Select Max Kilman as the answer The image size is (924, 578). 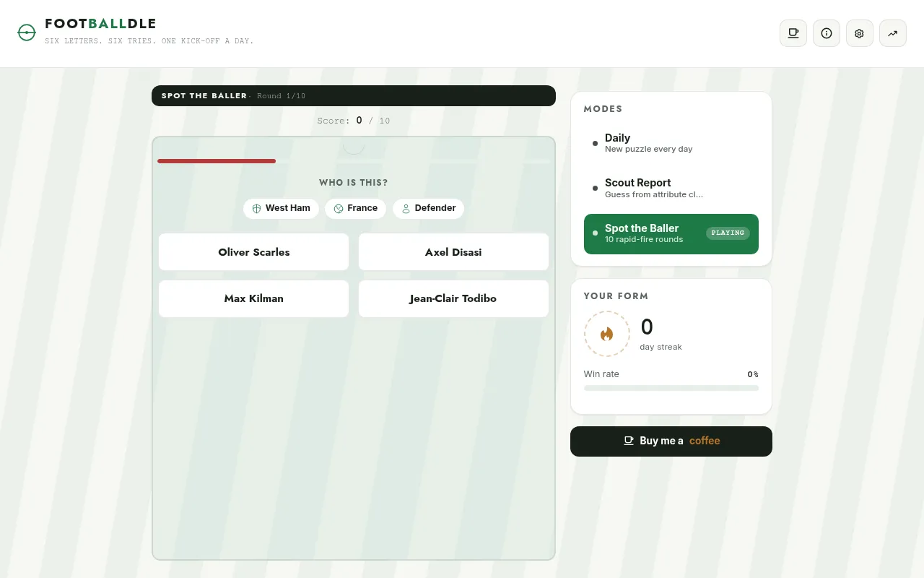click(254, 298)
